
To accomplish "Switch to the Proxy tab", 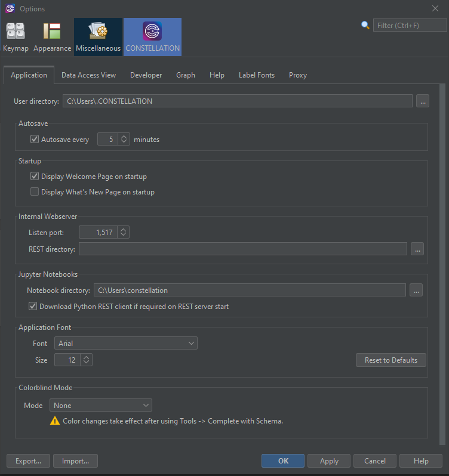I will pos(298,75).
